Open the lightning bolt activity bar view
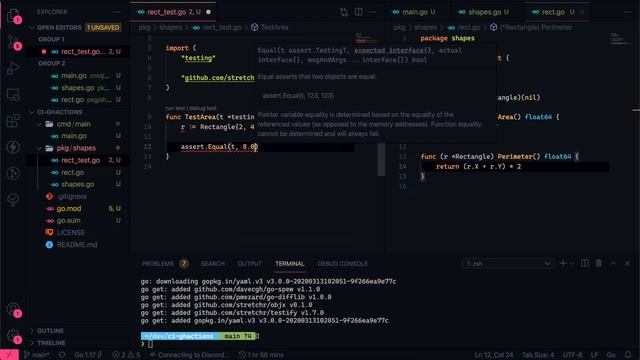This screenshot has height=360, width=640. [13, 147]
